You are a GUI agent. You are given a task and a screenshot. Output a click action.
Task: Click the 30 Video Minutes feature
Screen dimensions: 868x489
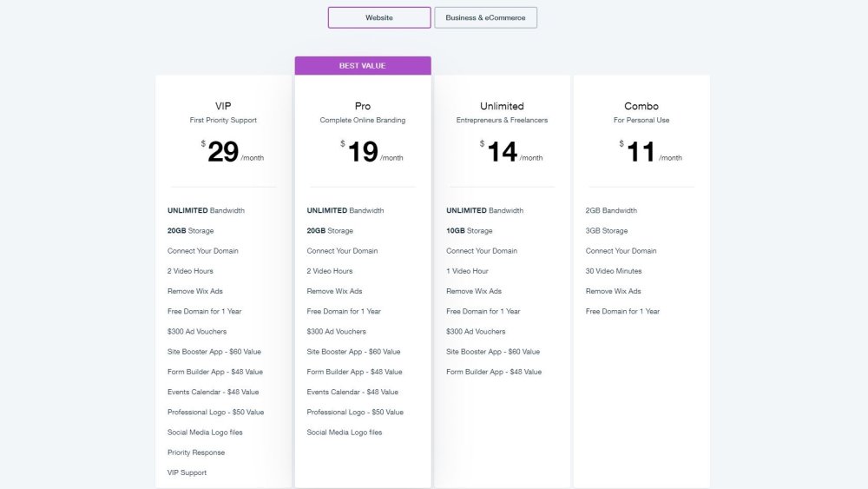point(614,271)
